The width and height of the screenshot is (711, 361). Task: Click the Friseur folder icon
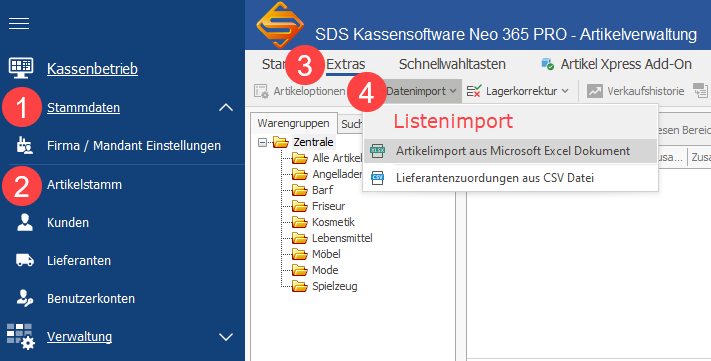[300, 206]
